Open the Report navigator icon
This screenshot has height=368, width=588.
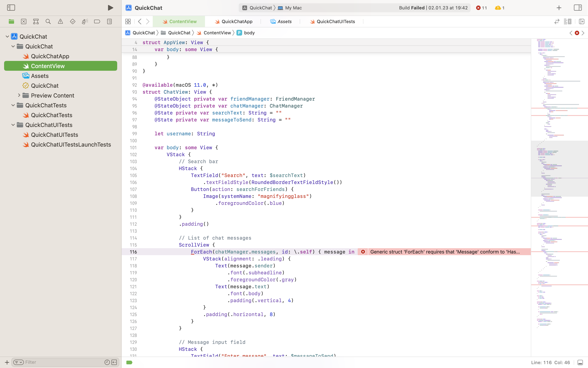110,21
